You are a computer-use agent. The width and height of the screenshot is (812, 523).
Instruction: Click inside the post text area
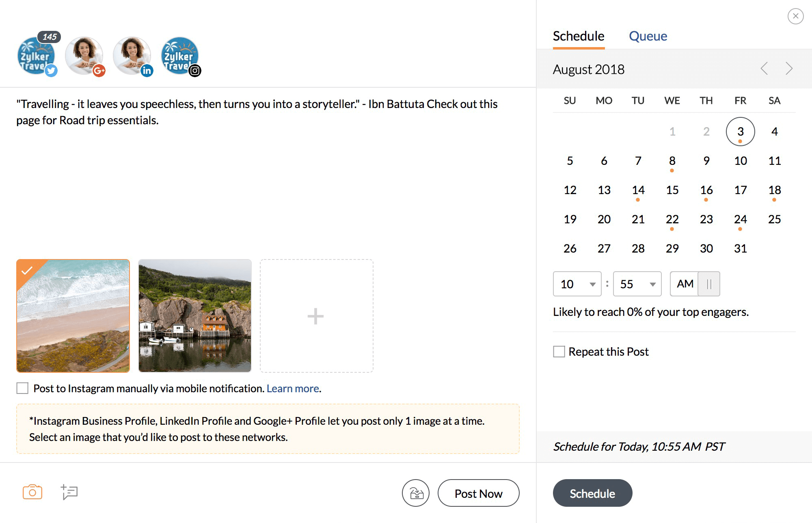pos(268,171)
